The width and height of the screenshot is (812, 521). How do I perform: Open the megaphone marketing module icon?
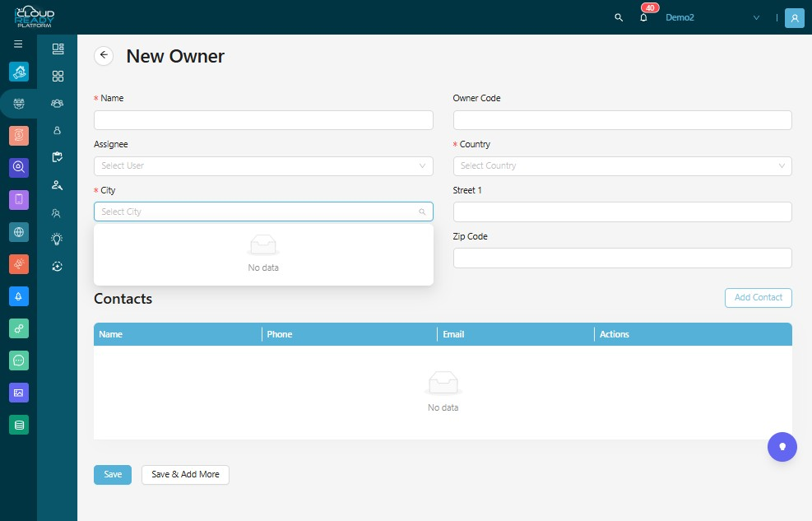coord(19,264)
